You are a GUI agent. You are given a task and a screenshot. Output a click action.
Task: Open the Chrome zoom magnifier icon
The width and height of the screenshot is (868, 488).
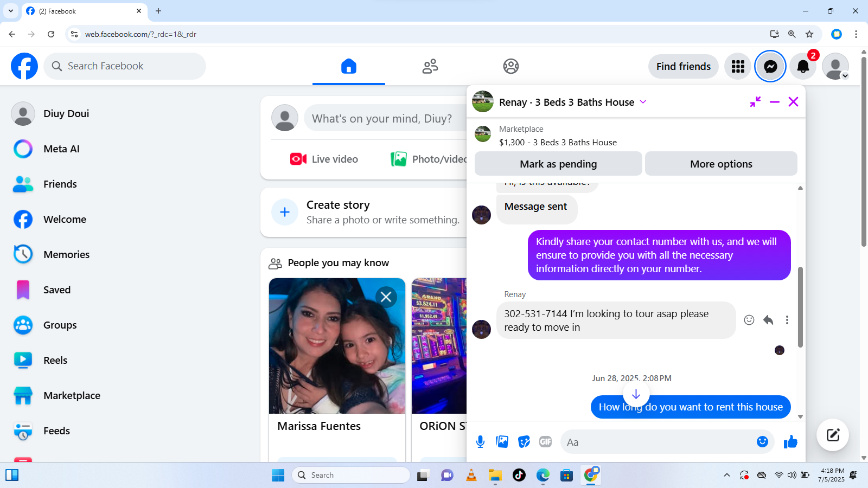(792, 34)
